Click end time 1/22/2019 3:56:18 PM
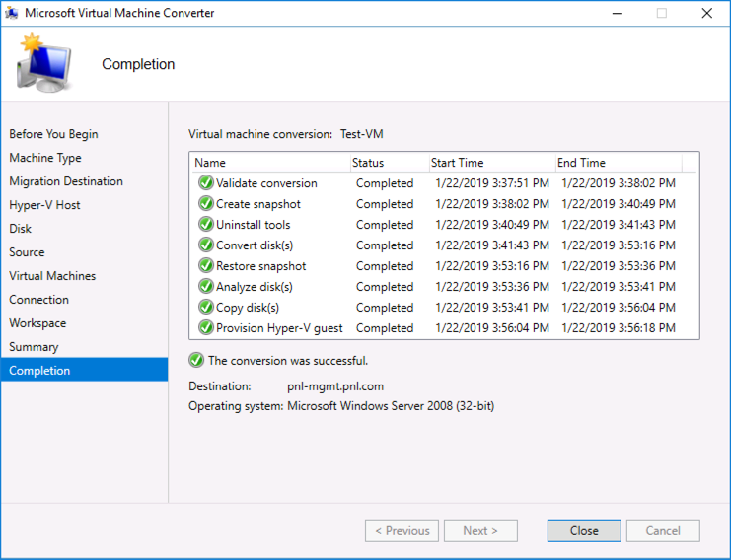Screen dimensions: 731x560 tap(619, 328)
